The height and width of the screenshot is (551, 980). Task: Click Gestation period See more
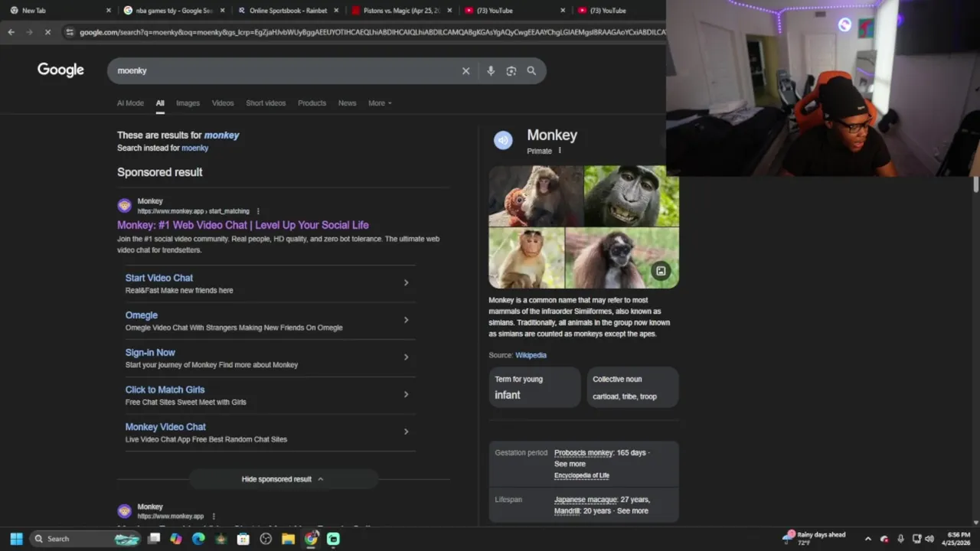pos(570,464)
